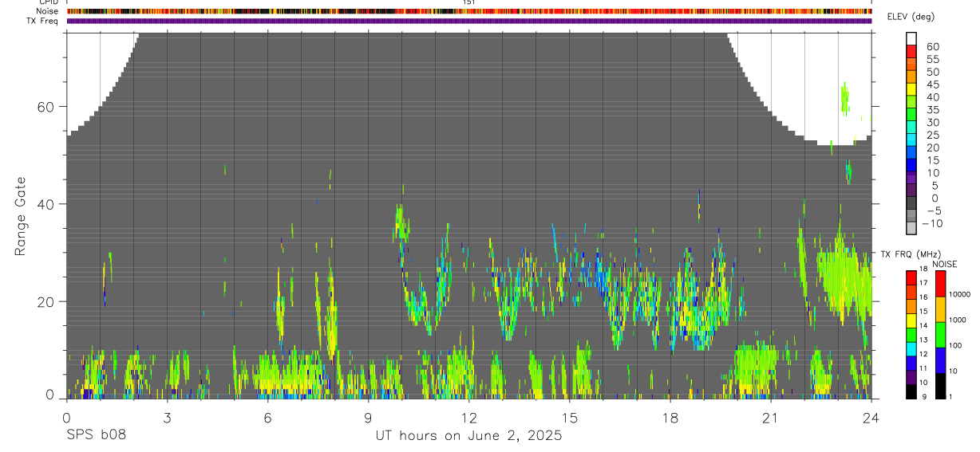Click the "TX Freq" strip label at top
980x452 pixels.
pyautogui.click(x=44, y=21)
